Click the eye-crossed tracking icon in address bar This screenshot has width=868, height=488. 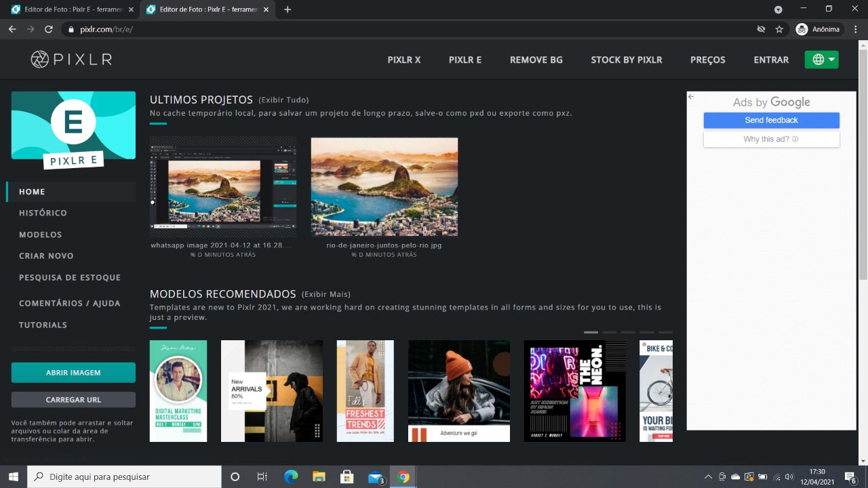[761, 29]
